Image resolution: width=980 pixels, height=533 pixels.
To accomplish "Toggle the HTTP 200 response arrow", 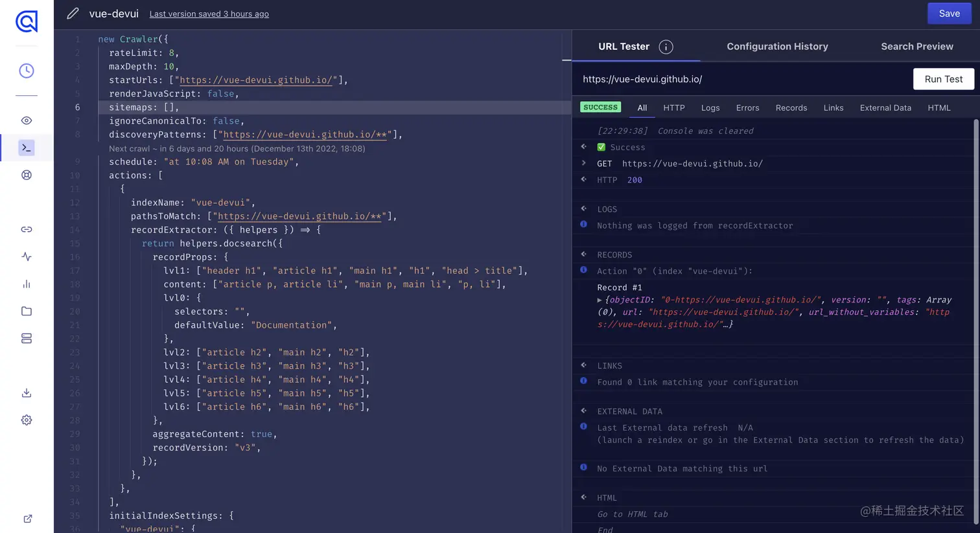I will click(x=583, y=179).
